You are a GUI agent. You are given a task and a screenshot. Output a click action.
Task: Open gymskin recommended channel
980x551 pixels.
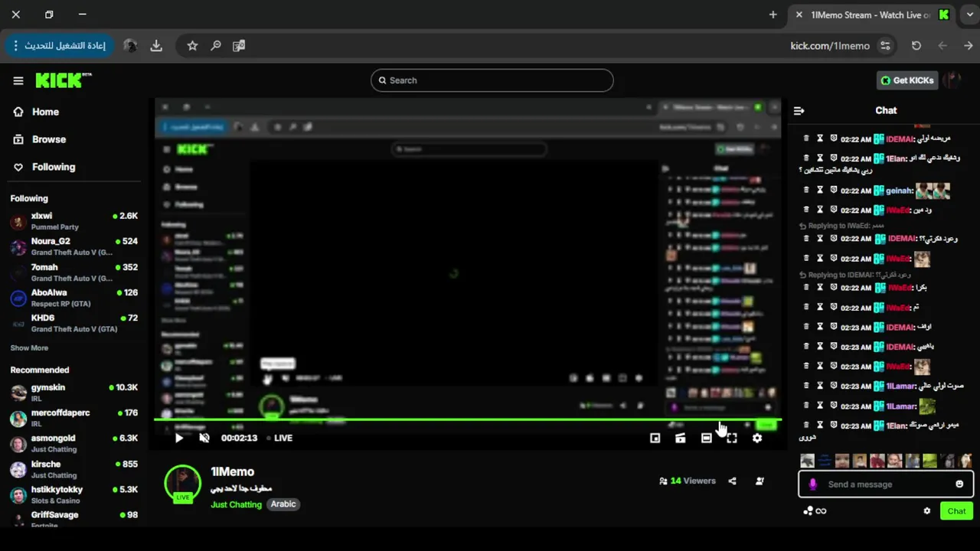point(73,393)
